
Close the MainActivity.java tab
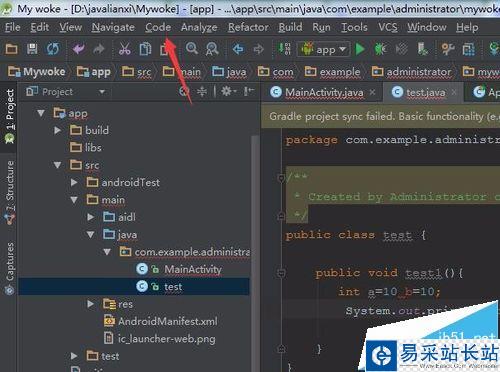(372, 92)
